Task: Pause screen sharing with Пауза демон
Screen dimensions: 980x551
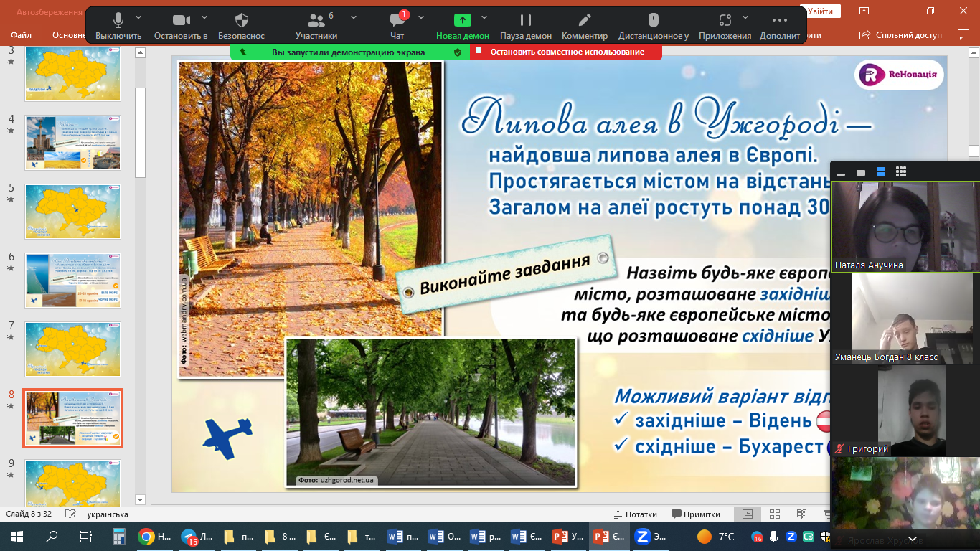Action: [x=526, y=26]
